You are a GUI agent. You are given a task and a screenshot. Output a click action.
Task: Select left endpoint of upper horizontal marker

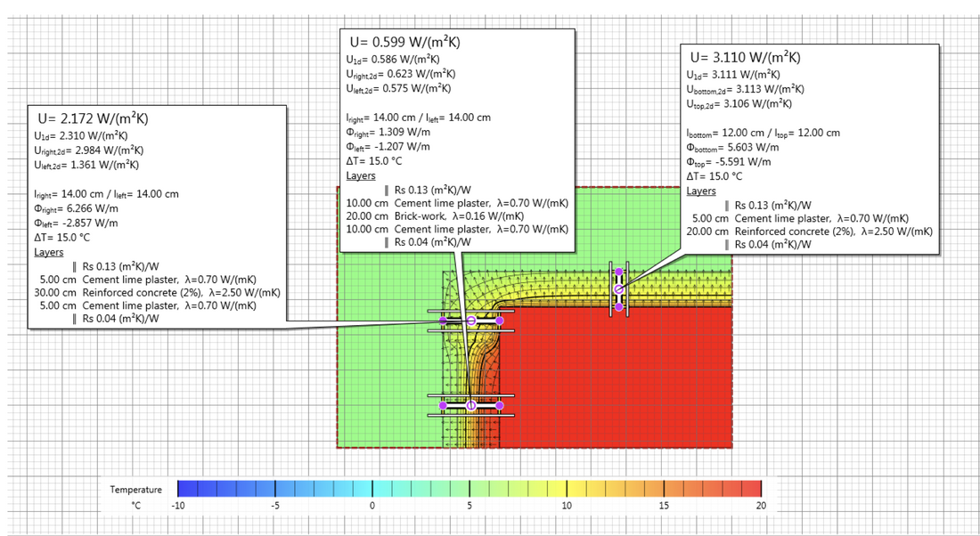coord(443,321)
